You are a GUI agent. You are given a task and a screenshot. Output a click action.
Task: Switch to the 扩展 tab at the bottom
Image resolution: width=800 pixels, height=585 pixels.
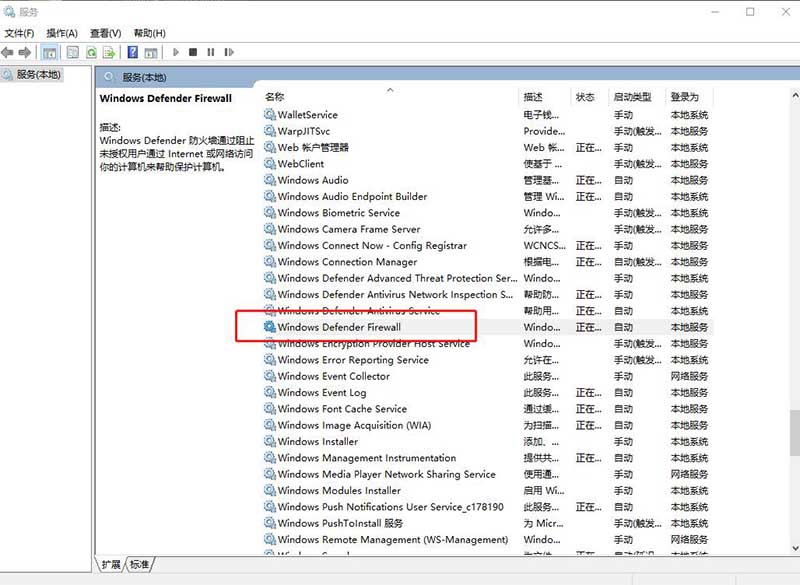[111, 565]
